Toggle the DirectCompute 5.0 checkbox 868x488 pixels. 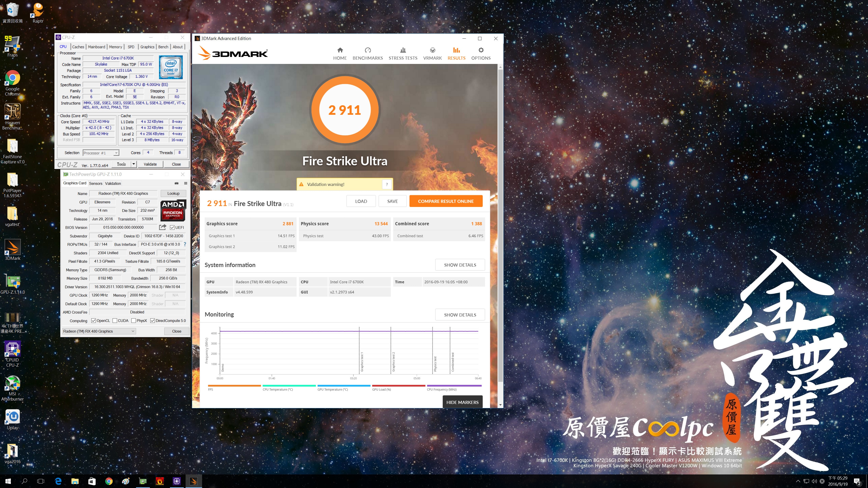[152, 321]
